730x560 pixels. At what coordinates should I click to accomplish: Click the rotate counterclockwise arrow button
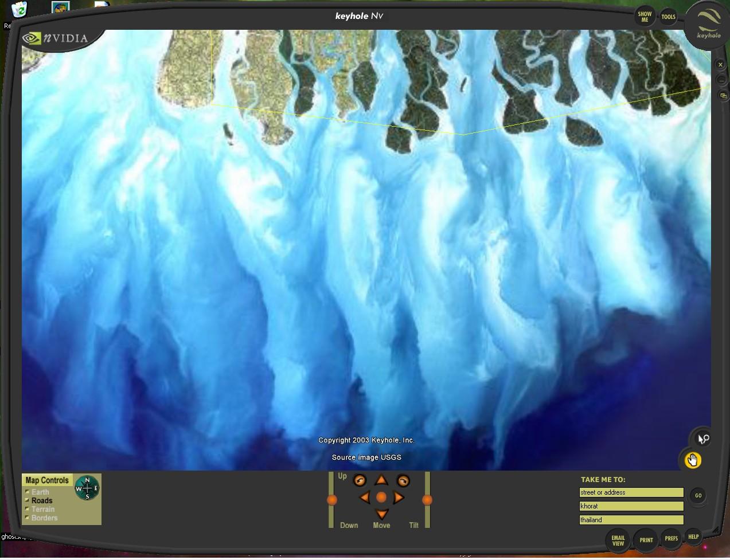pyautogui.click(x=360, y=481)
